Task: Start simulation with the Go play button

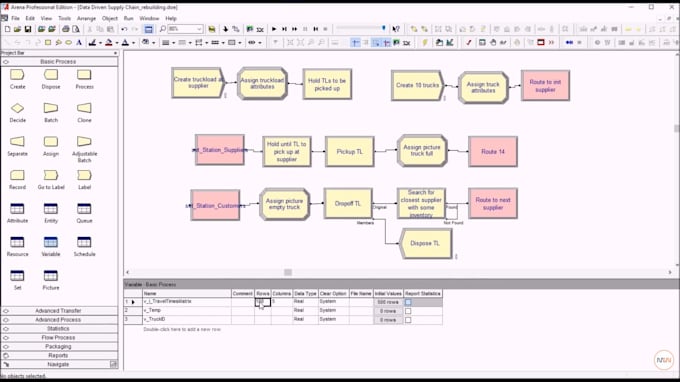Action: (x=274, y=29)
